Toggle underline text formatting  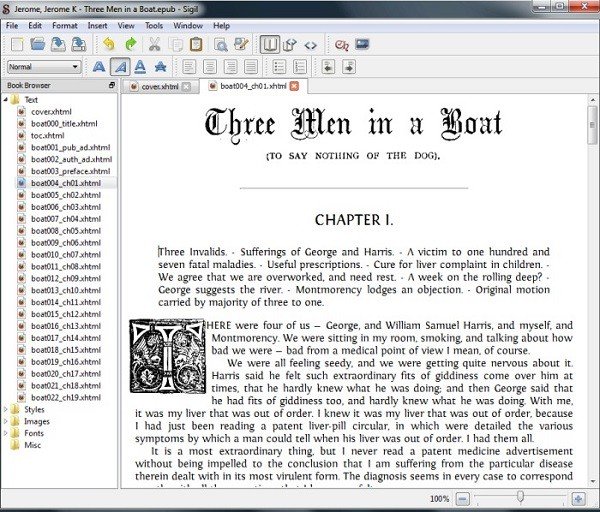(x=140, y=67)
